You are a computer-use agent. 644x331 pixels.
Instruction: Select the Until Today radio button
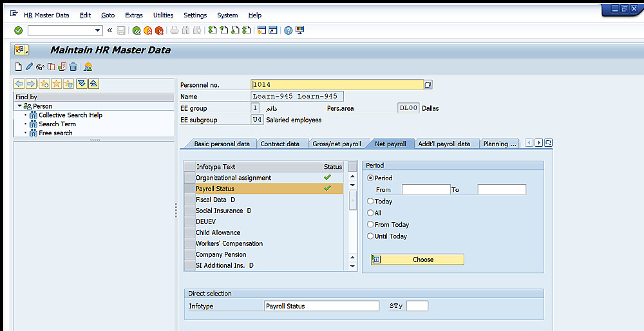[370, 236]
